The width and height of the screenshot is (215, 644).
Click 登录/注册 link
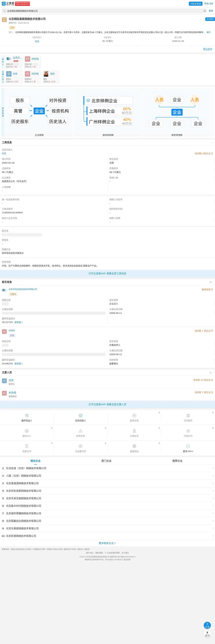point(209,4)
